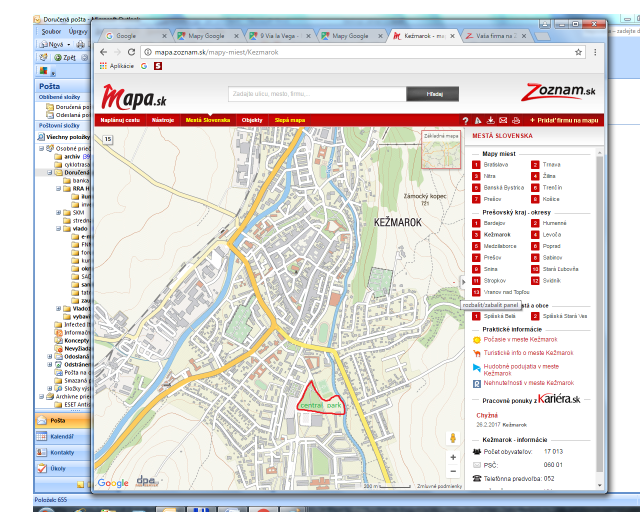The height and width of the screenshot is (512, 640).
Task: Send the map by email icon
Action: click(x=503, y=120)
